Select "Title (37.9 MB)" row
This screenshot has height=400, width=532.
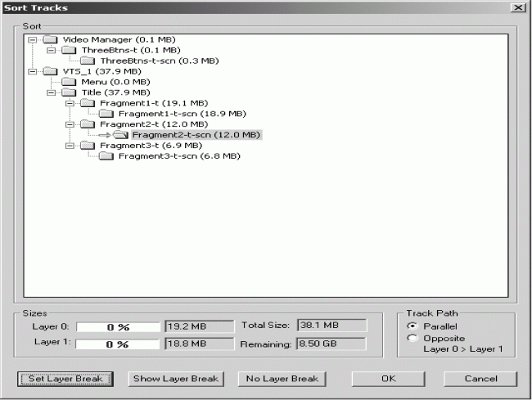115,92
